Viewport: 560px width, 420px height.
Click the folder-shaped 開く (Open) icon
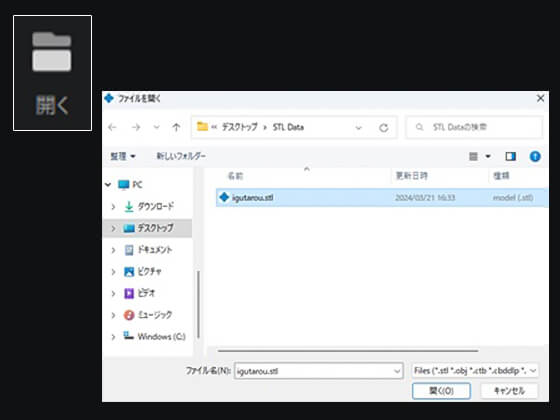[52, 52]
